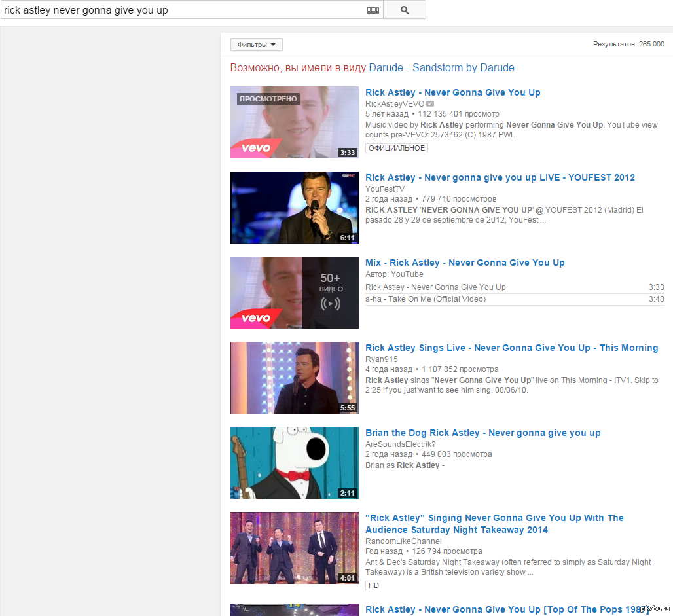Screen dimensions: 673x616
Task: Open the YOUFEST 2012 live video thumbnail
Action: (x=294, y=208)
